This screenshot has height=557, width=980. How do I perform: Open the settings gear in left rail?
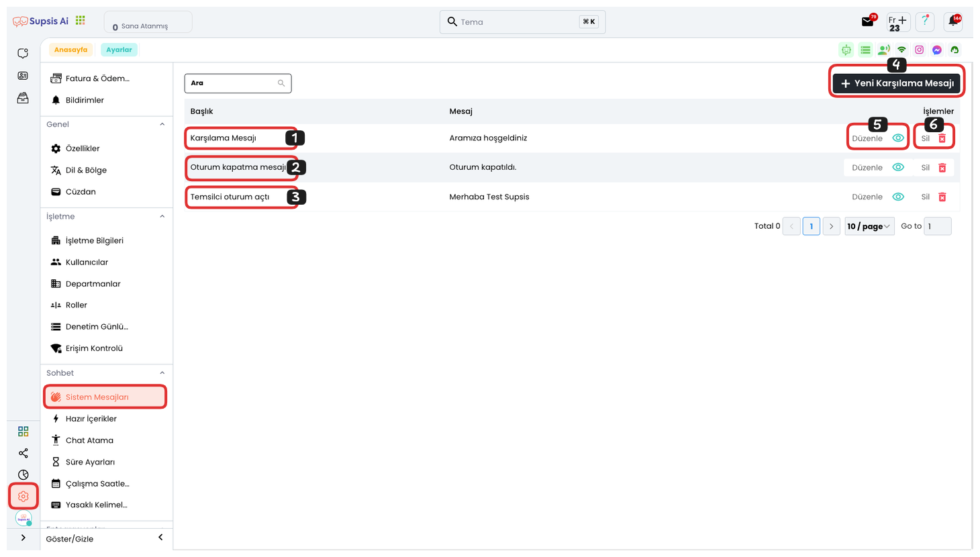[23, 497]
